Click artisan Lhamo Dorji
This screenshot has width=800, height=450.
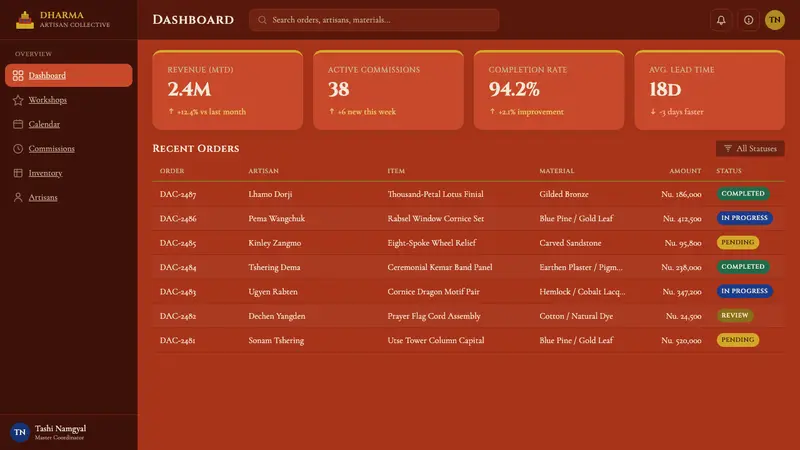pos(270,194)
